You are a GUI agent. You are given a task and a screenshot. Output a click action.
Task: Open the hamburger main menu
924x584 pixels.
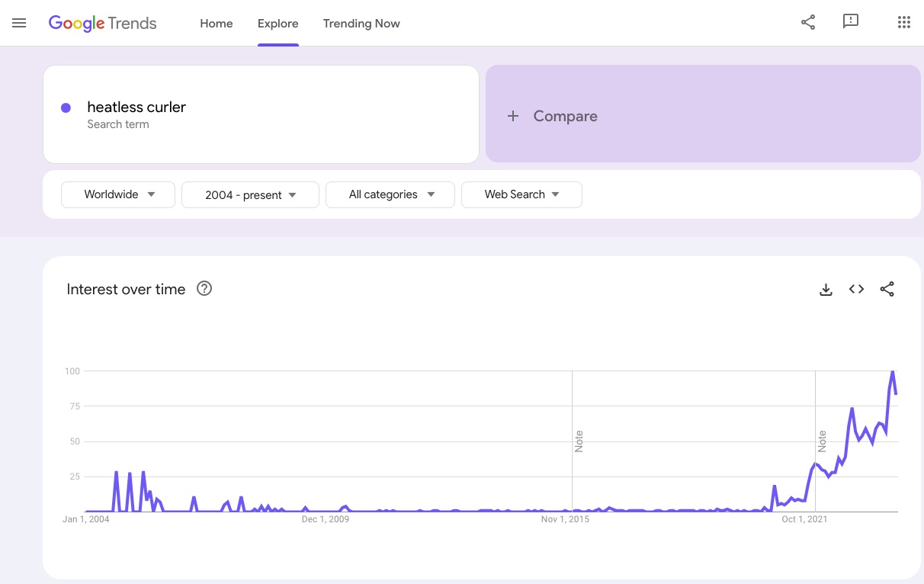[19, 23]
